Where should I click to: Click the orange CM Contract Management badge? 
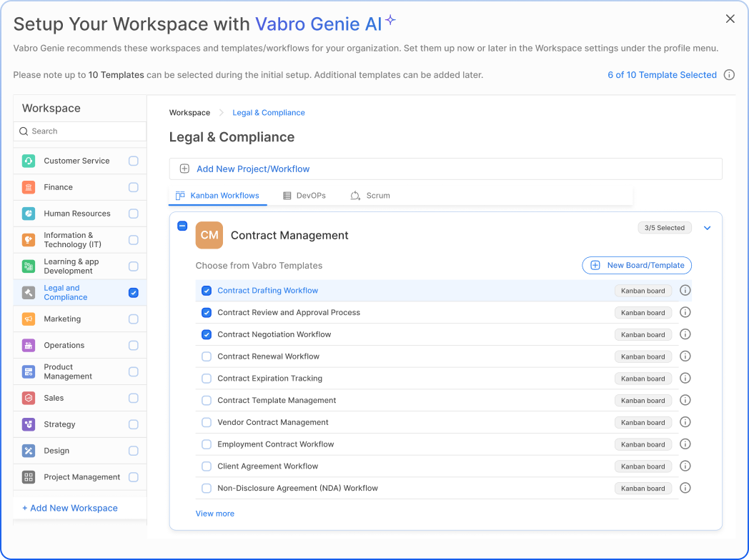pos(209,235)
